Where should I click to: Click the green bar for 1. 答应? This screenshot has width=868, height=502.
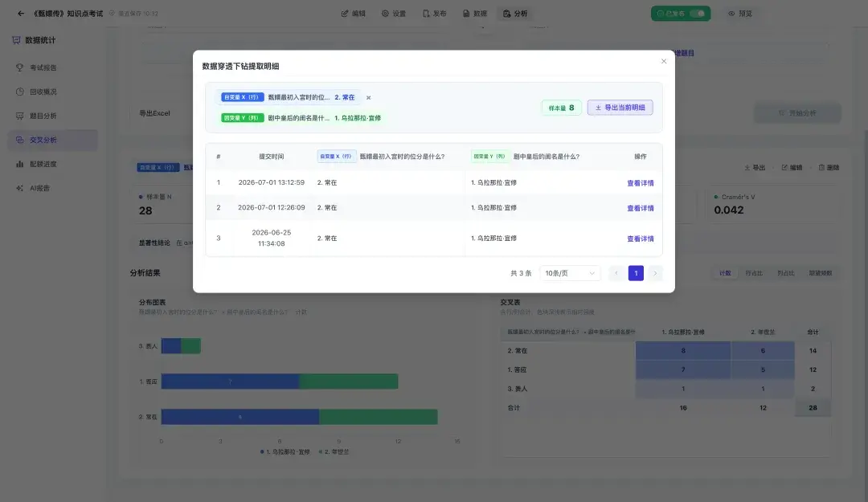click(348, 382)
